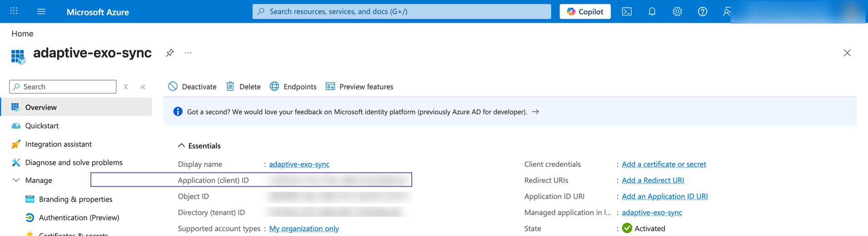The image size is (868, 236).
Task: Open My organization only link
Action: tap(304, 228)
